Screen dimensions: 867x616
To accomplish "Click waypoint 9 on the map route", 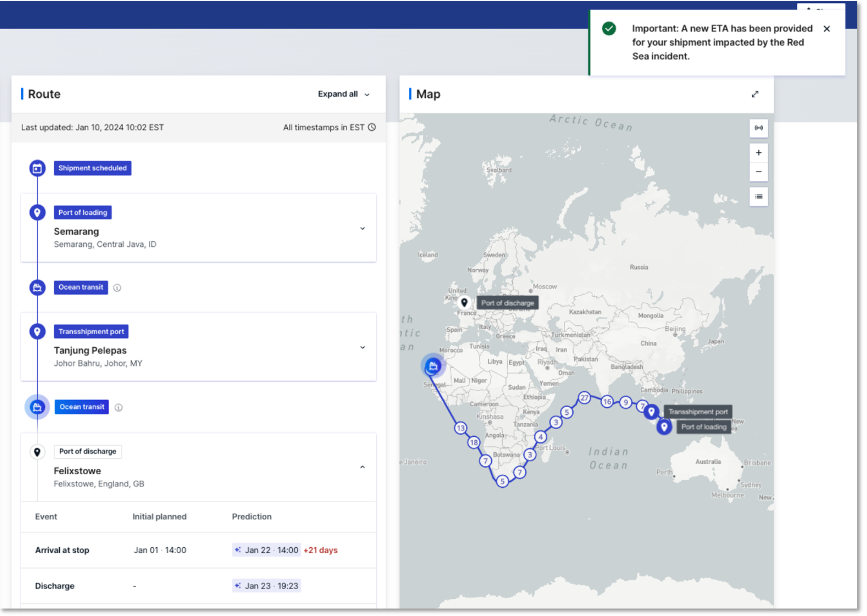I will pyautogui.click(x=626, y=403).
